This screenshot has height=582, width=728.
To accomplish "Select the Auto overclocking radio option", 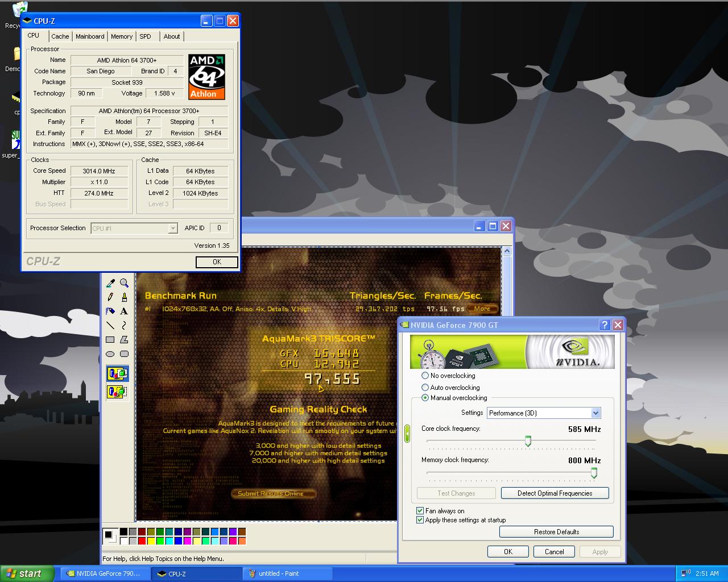I will click(x=425, y=387).
